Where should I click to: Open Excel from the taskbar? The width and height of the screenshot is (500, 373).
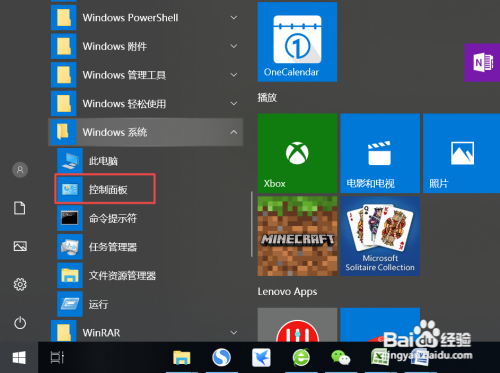379,358
